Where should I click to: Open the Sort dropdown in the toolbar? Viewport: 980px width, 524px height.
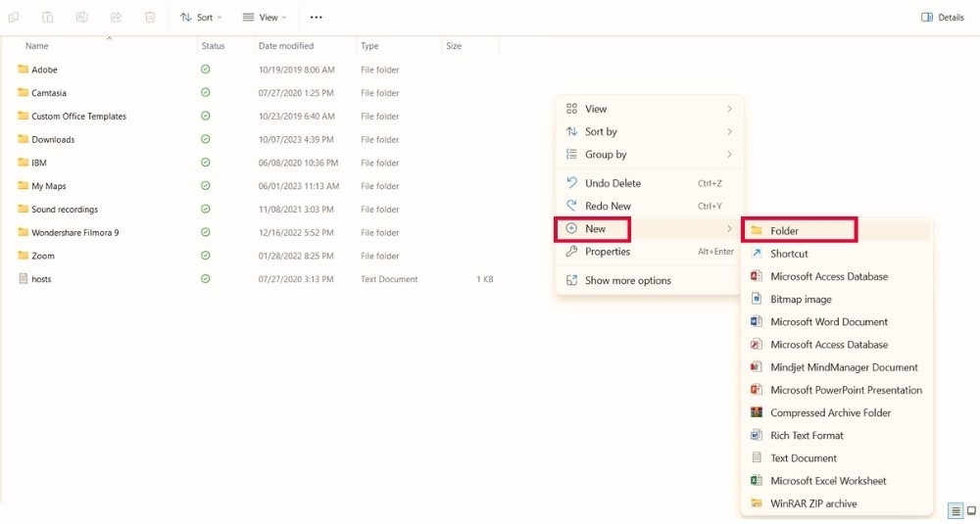pyautogui.click(x=201, y=18)
